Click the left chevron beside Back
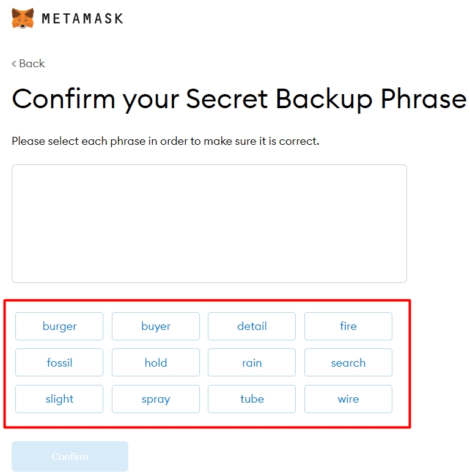The image size is (470, 476). click(x=14, y=64)
